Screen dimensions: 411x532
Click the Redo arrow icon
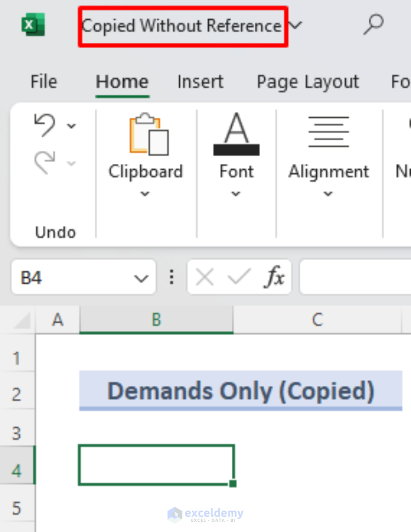click(x=44, y=162)
